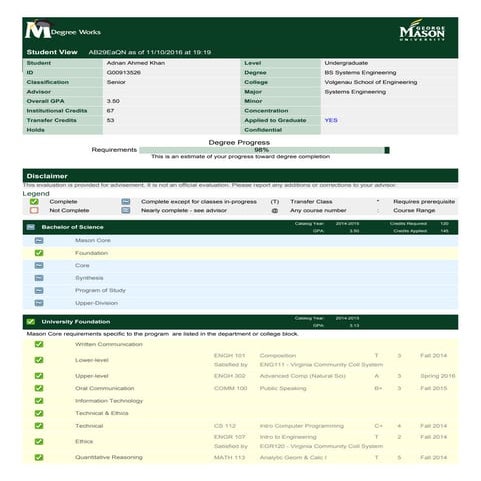Click the BS Systems Engineering degree value
This screenshot has height=481, width=481.
pos(360,72)
